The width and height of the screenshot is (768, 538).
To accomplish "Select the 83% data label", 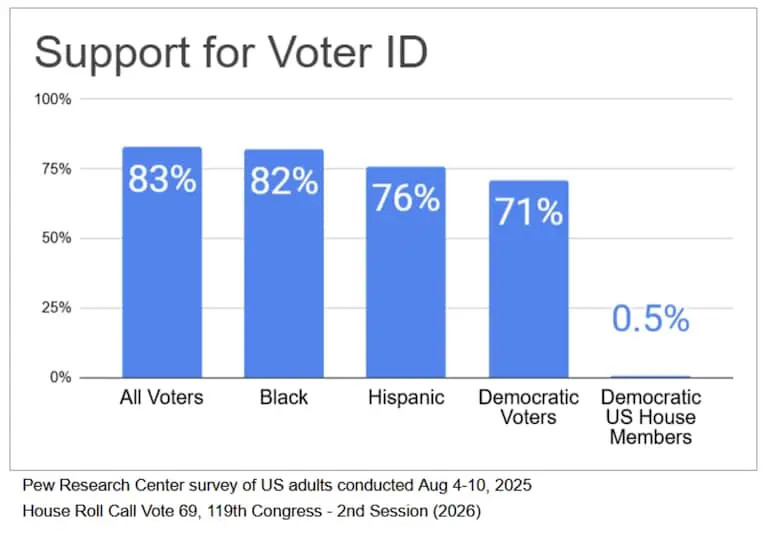I will [x=162, y=181].
